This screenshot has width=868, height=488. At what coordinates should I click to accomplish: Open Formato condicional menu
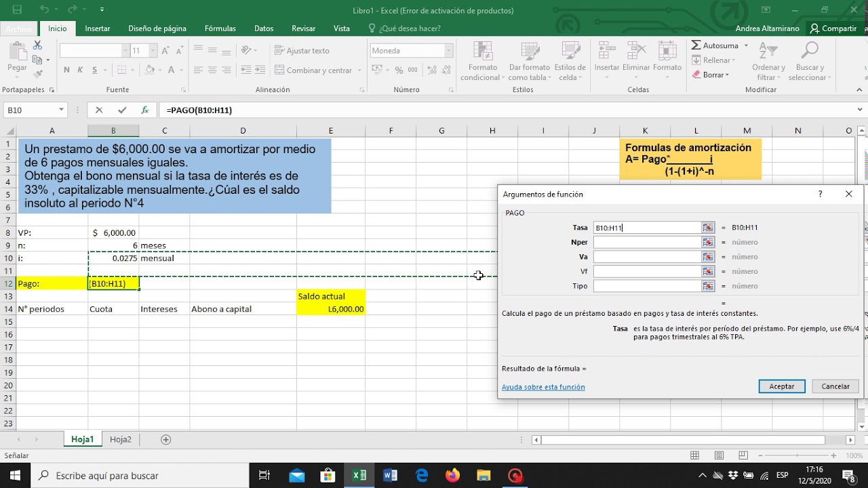pyautogui.click(x=483, y=61)
